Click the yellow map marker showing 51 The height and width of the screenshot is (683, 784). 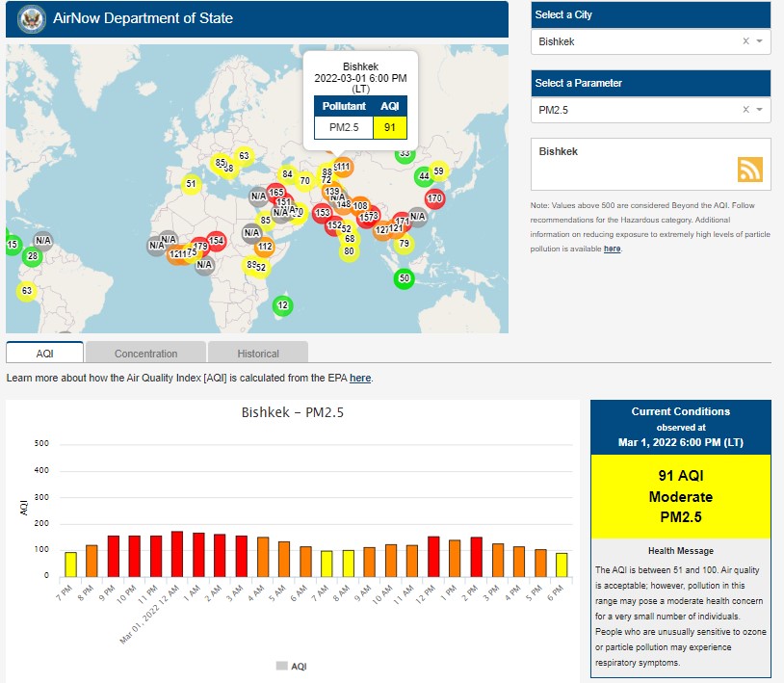pyautogui.click(x=191, y=184)
